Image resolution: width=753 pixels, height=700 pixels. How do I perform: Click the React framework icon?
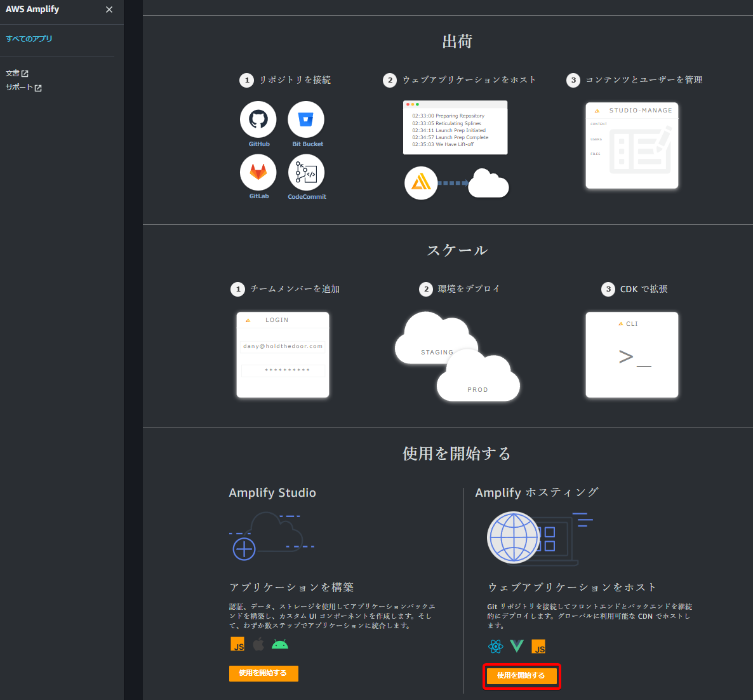tap(496, 646)
